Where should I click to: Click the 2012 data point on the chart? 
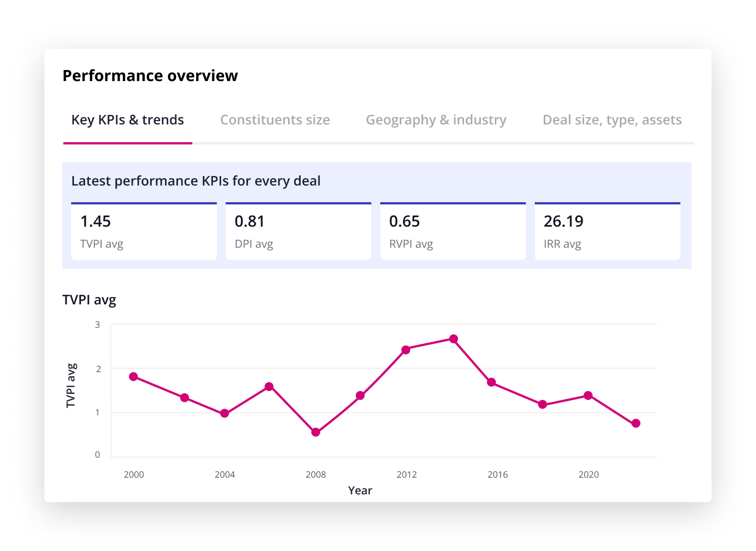coord(406,350)
